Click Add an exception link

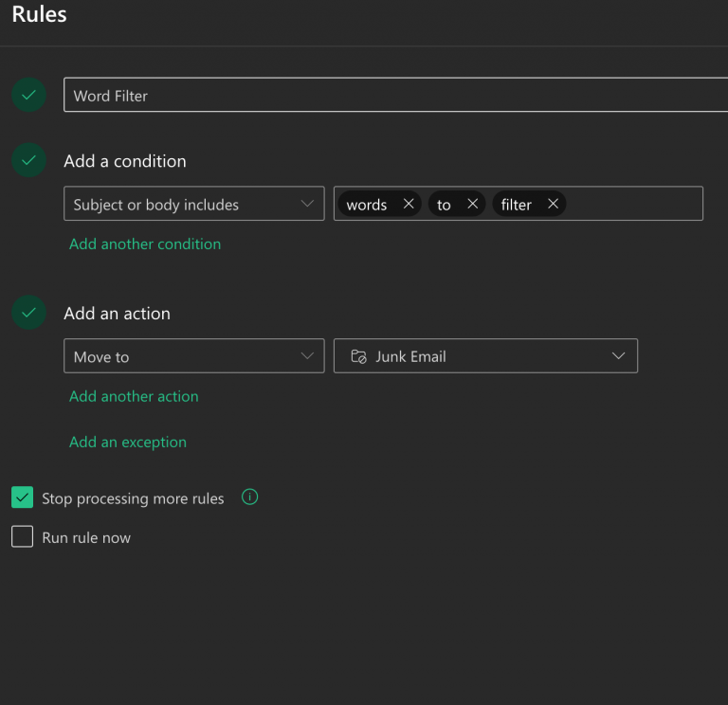point(128,442)
